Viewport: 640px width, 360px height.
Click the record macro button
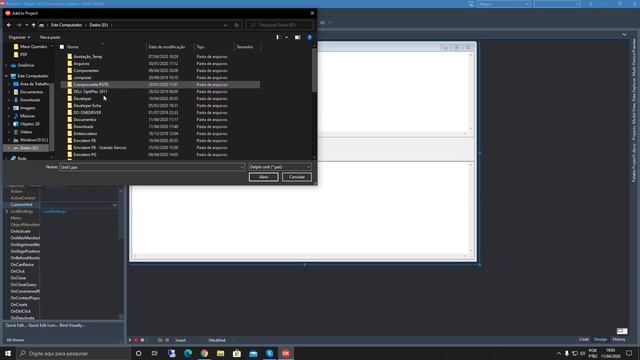click(136, 340)
